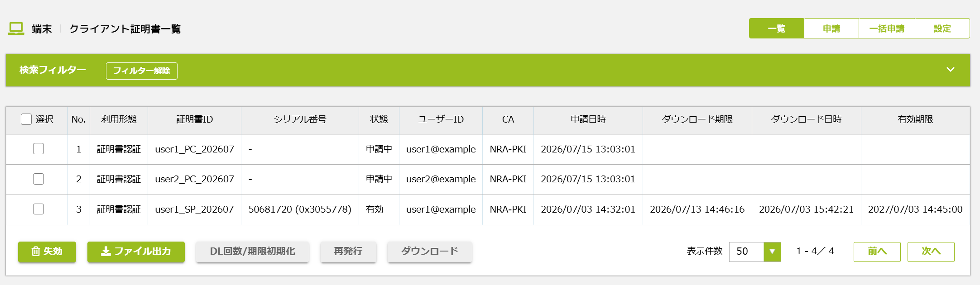Image resolution: width=980 pixels, height=285 pixels.
Task: Click the 2027/07/03 14:45:00 expiry cell
Action: pyautogui.click(x=915, y=209)
